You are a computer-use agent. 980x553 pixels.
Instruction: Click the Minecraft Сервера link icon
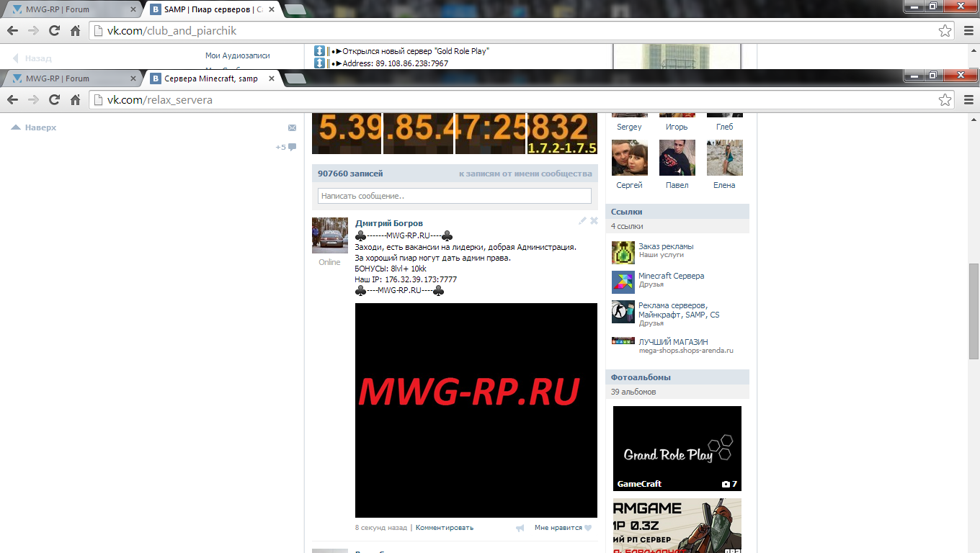[623, 282]
